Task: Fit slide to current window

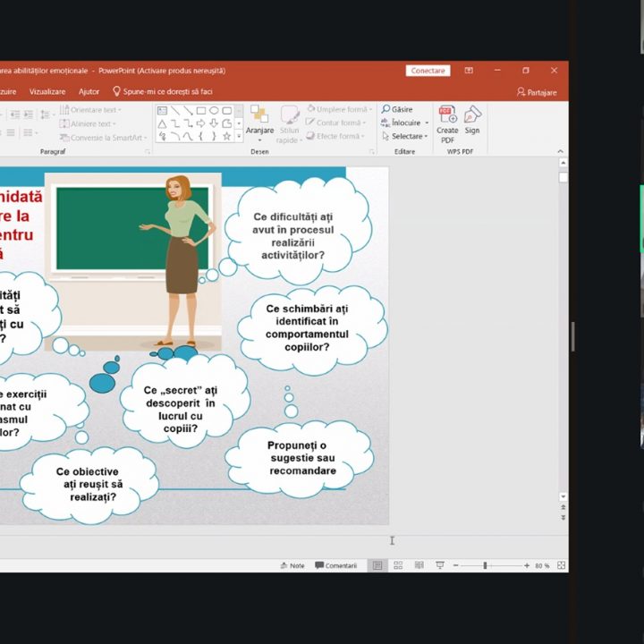Action: click(x=561, y=565)
